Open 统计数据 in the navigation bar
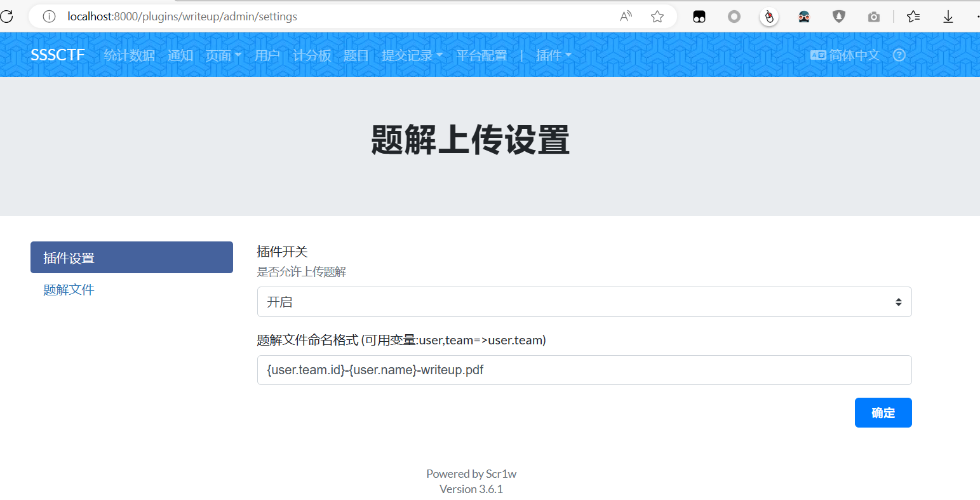Screen dimensions: 980x500 point(130,56)
